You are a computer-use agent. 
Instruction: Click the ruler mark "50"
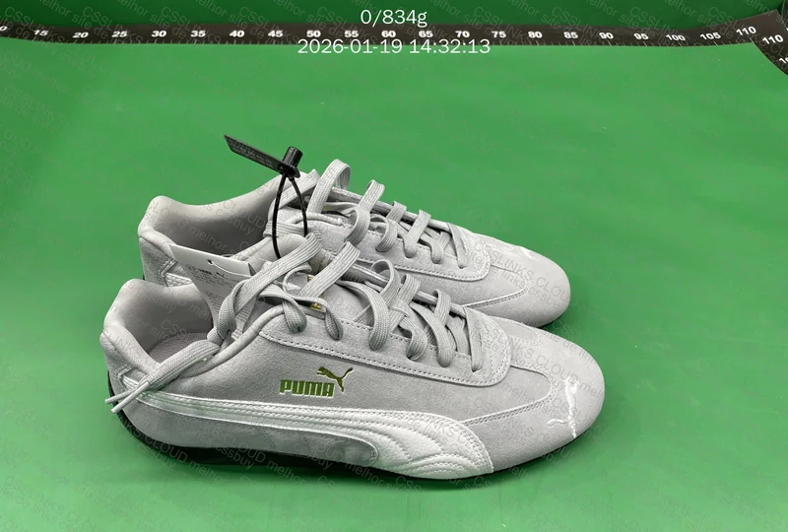(x=313, y=33)
